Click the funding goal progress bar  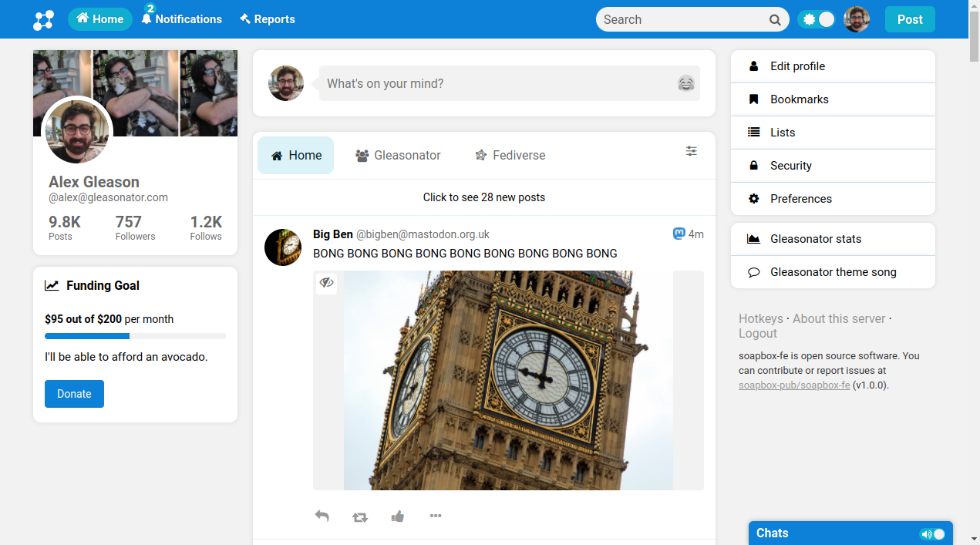point(135,336)
